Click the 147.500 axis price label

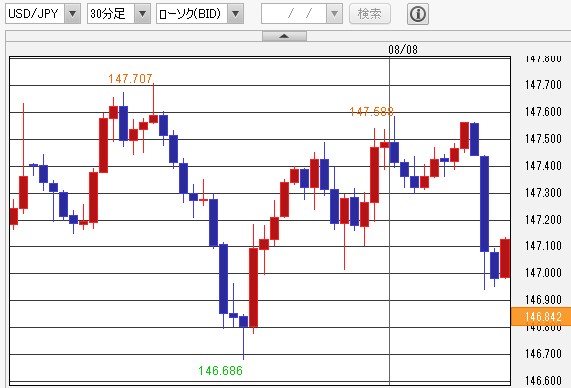[x=543, y=138]
